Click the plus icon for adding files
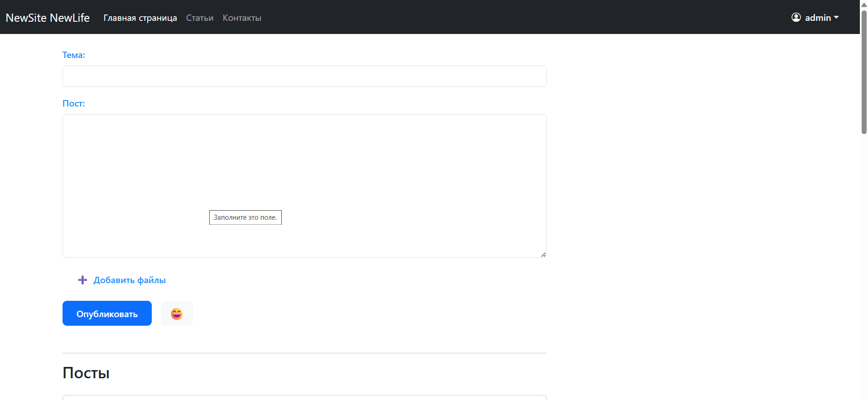This screenshot has width=868, height=400. click(82, 280)
